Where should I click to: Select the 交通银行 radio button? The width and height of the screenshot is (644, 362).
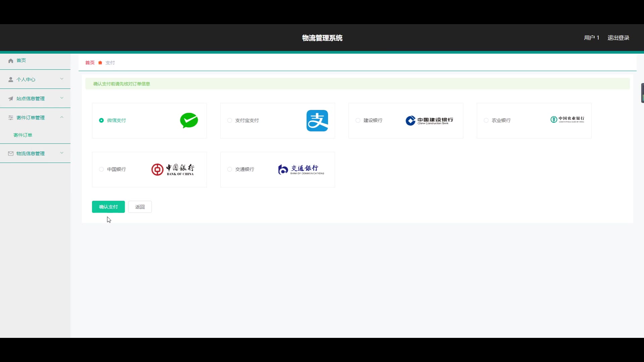click(x=229, y=169)
